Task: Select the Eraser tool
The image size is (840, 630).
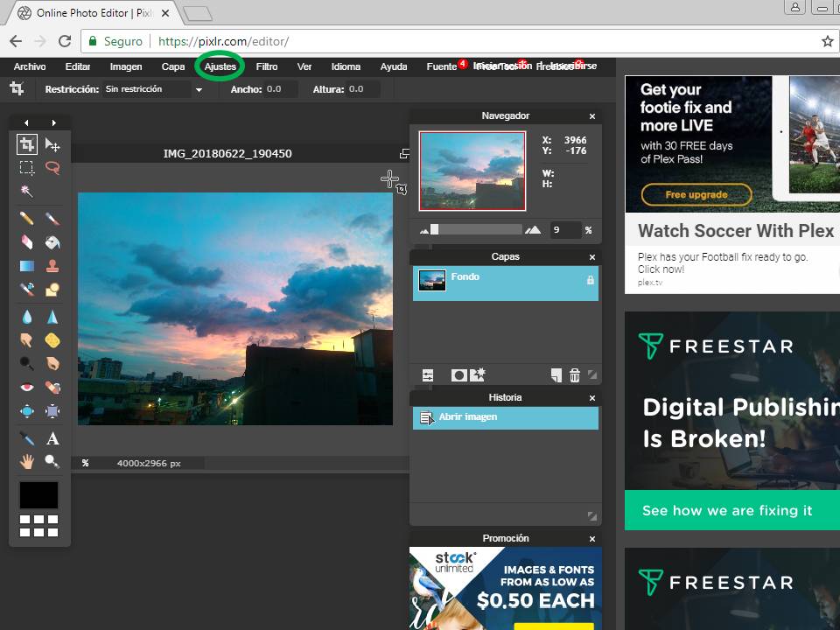Action: coord(27,242)
